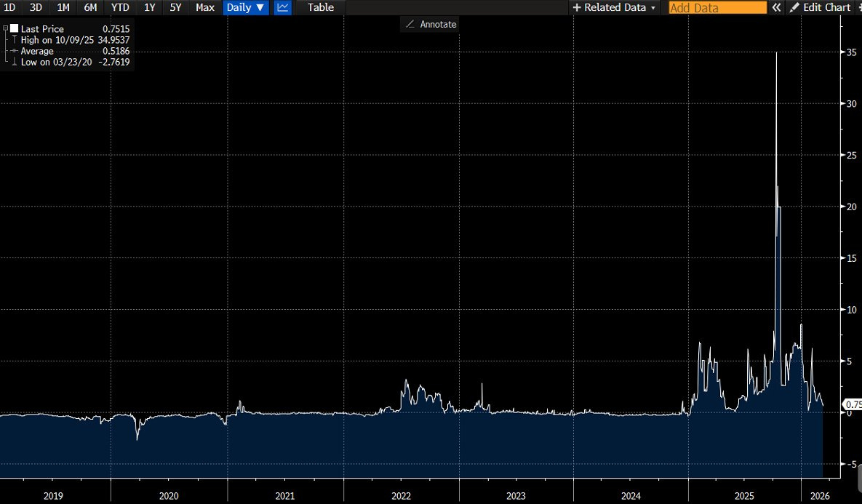
Task: Click the 35 label on price axis
Action: tap(851, 52)
